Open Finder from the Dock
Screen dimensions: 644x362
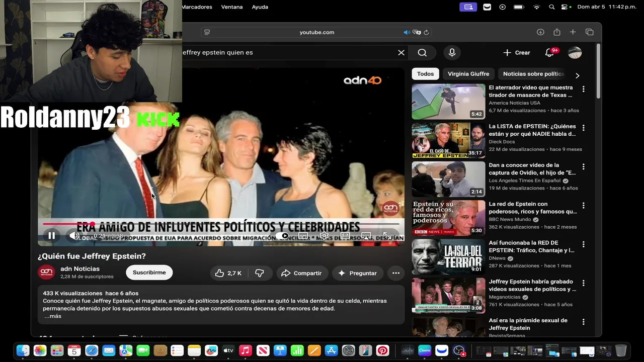(23, 350)
